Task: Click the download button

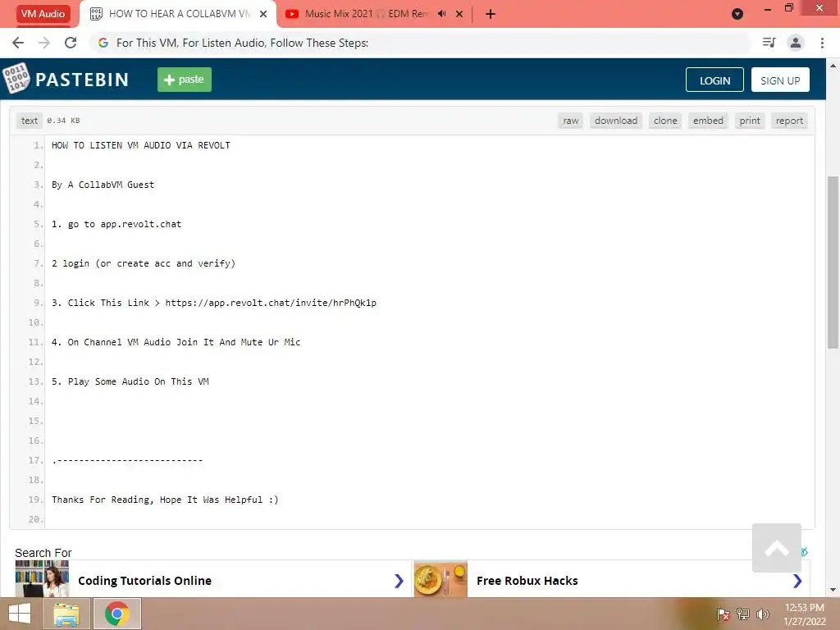Action: pos(616,121)
